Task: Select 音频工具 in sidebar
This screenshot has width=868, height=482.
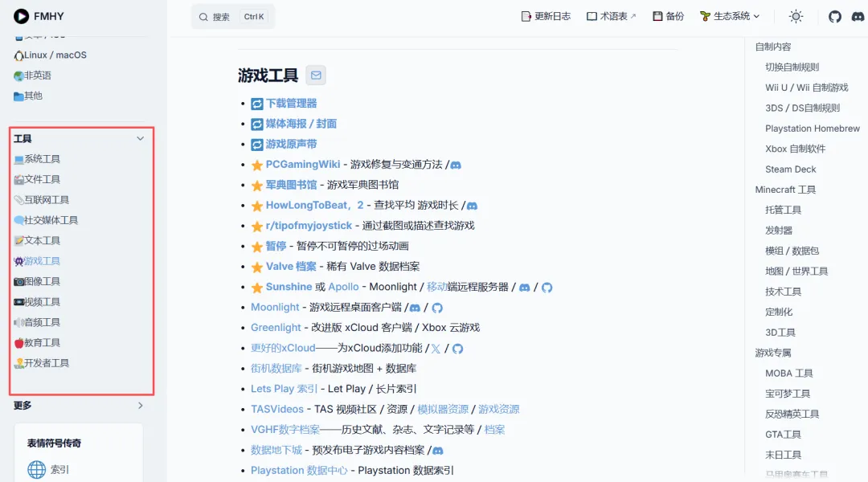Action: pos(37,323)
